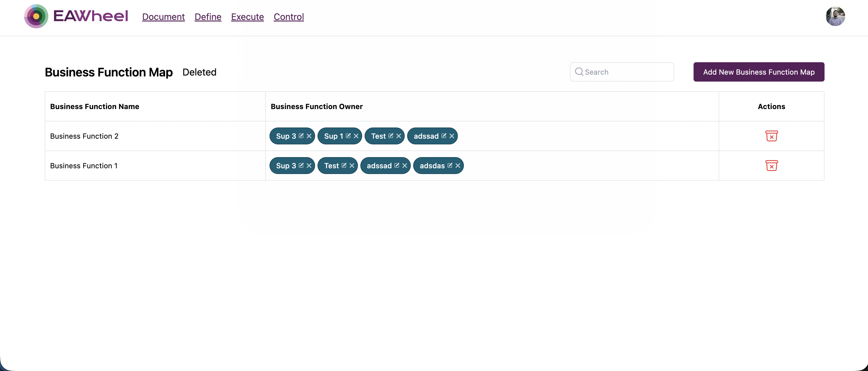The height and width of the screenshot is (371, 868).
Task: Click Add New Business Function Map
Action: [x=758, y=72]
